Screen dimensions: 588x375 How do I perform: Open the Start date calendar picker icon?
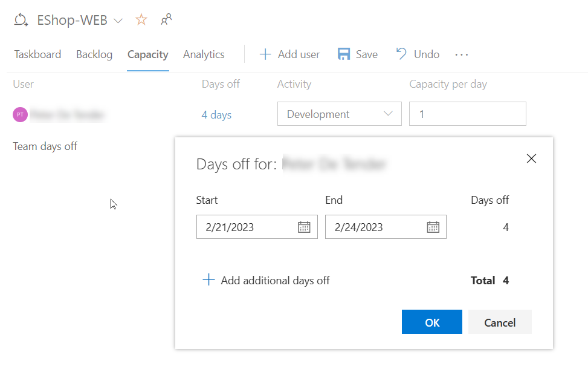pyautogui.click(x=304, y=227)
